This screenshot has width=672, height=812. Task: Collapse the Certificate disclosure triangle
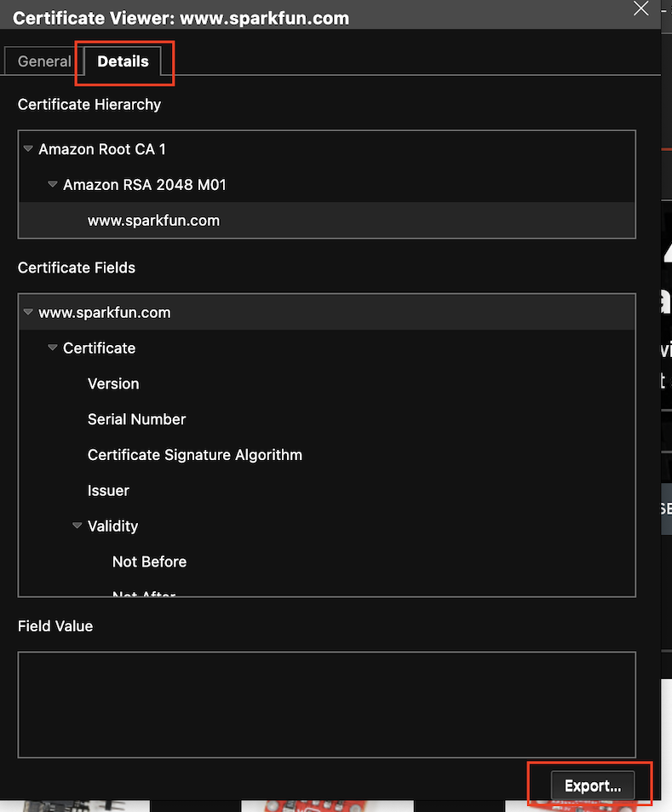tap(53, 348)
